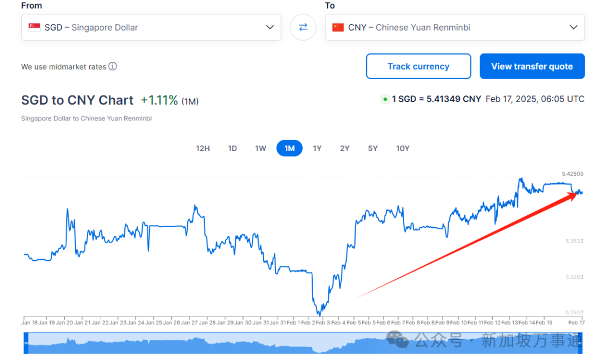The image size is (602, 364).
Task: Select the 1D chart range
Action: pyautogui.click(x=232, y=148)
